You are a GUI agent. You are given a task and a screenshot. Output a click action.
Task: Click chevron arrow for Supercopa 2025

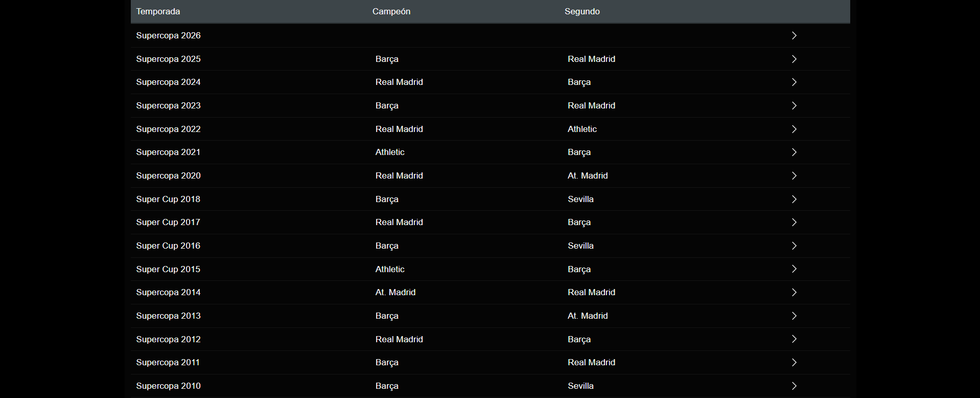[x=794, y=59]
